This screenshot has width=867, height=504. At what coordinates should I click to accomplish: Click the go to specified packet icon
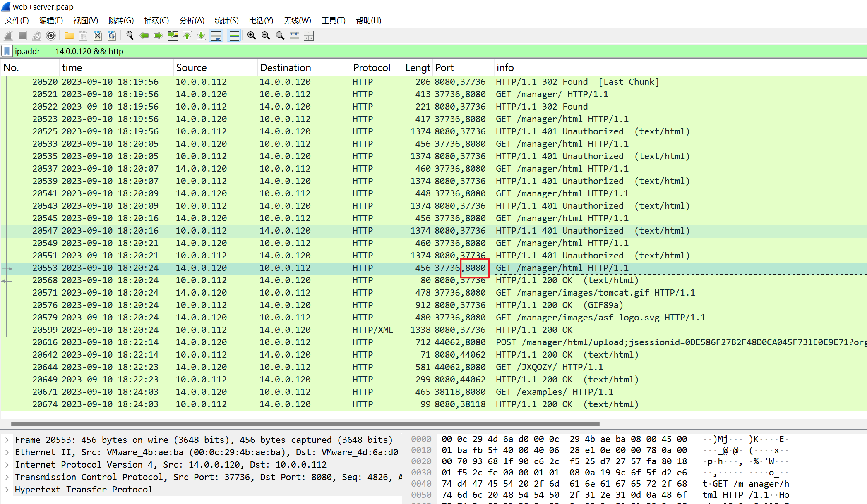[173, 36]
